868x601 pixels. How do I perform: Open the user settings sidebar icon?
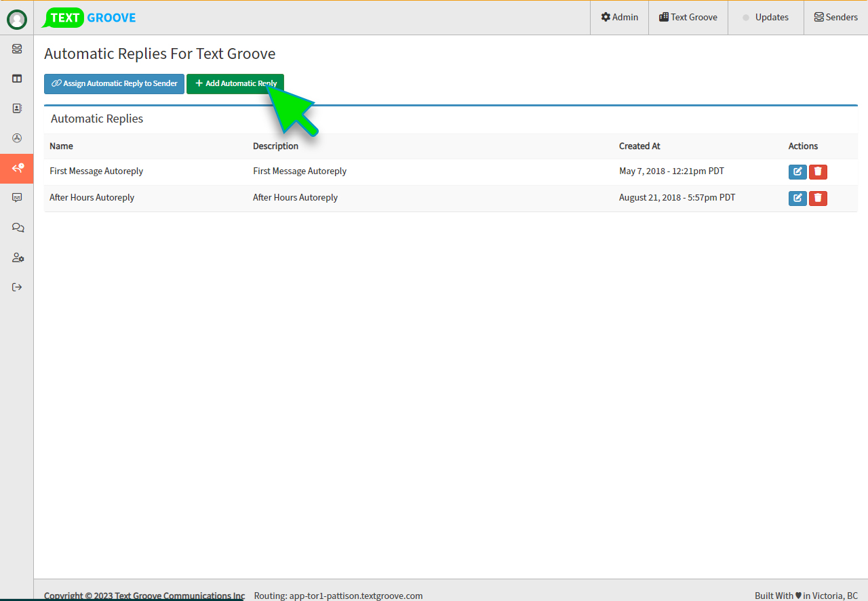tap(17, 257)
